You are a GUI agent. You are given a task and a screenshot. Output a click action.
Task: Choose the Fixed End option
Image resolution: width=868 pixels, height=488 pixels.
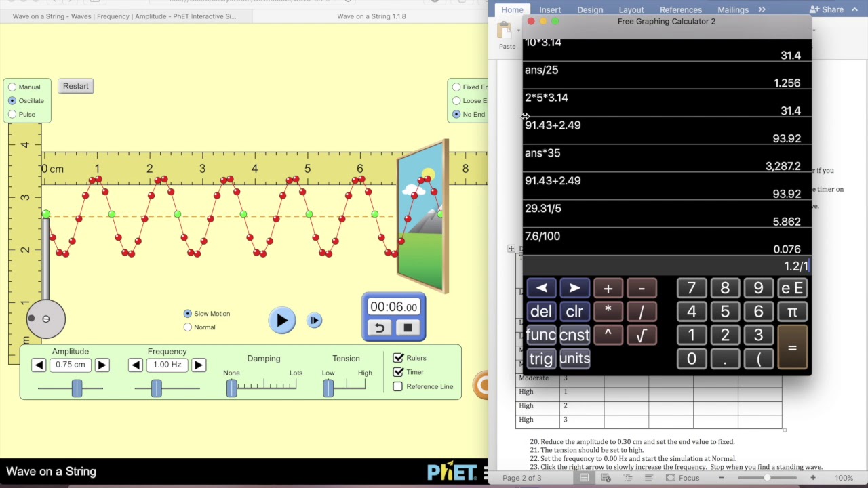click(456, 87)
